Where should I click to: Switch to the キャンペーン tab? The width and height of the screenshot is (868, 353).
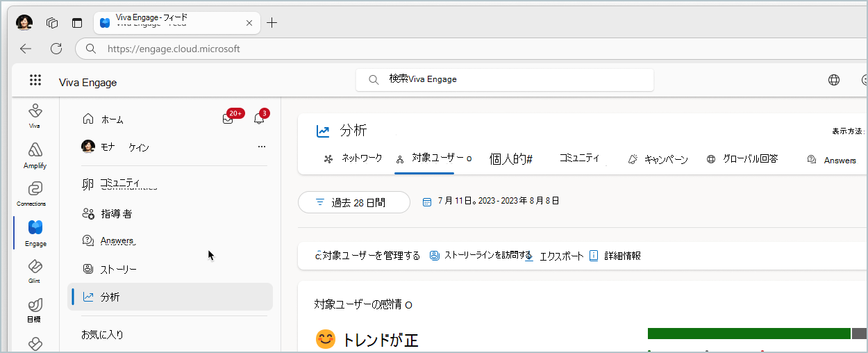click(x=657, y=159)
